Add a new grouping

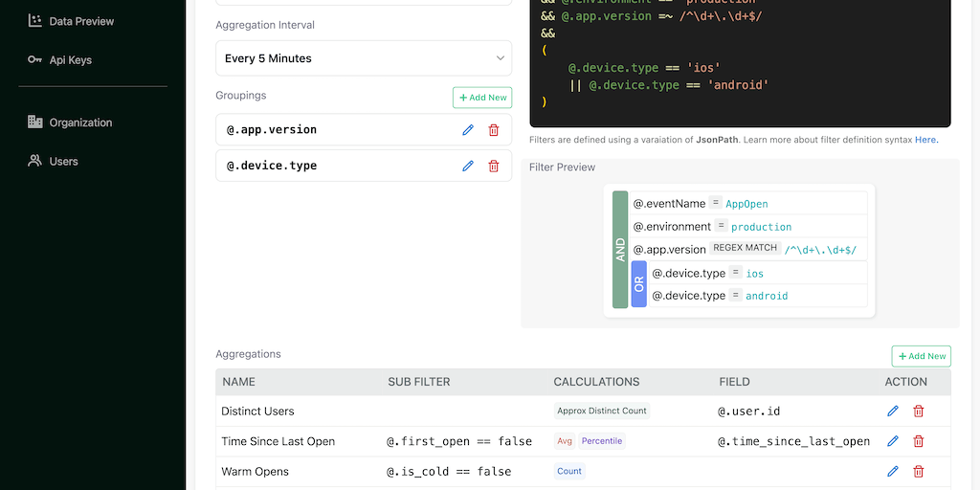click(x=482, y=98)
